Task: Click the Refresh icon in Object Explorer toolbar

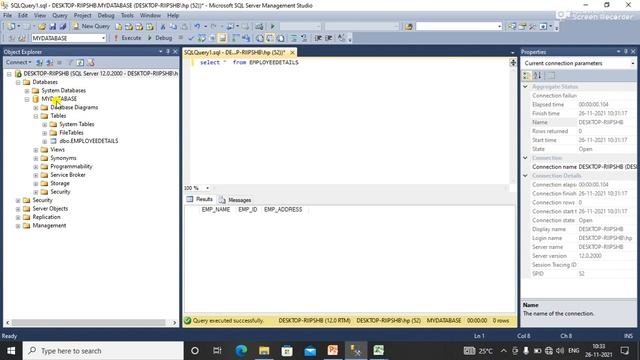Action: point(80,62)
